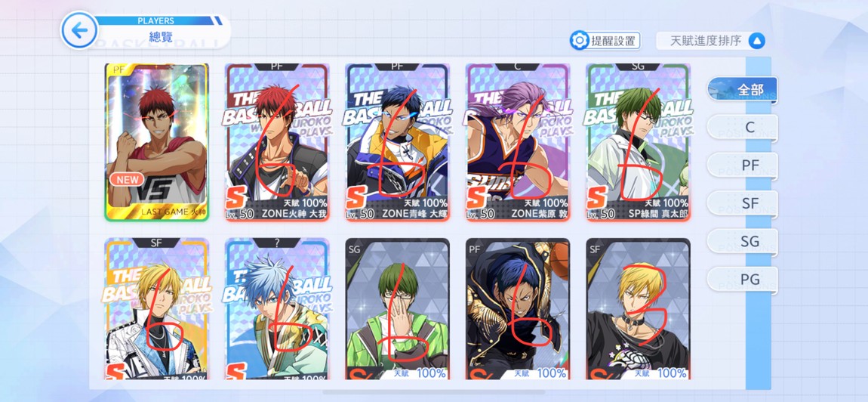
Task: Filter players by SG position
Action: click(x=743, y=241)
